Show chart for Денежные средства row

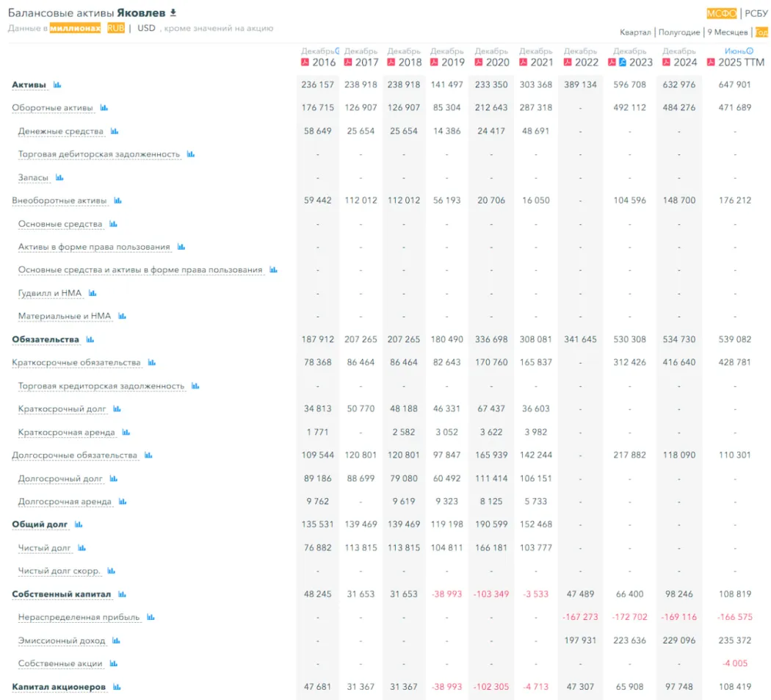pyautogui.click(x=115, y=131)
